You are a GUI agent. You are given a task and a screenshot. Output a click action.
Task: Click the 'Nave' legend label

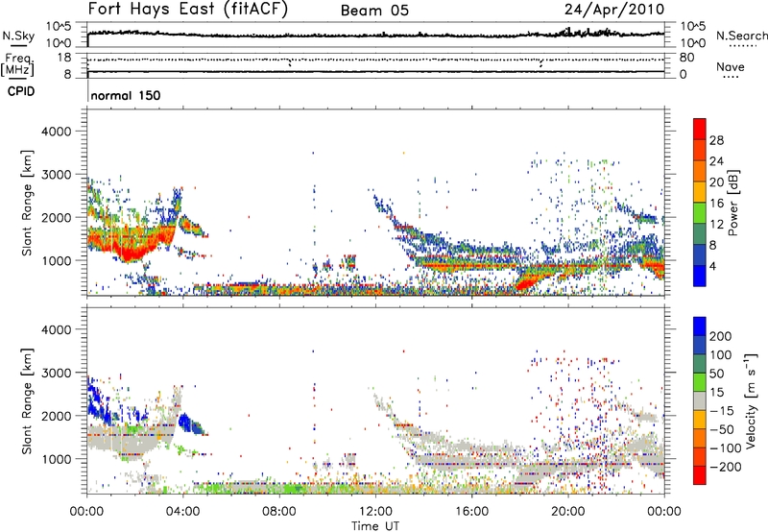731,66
